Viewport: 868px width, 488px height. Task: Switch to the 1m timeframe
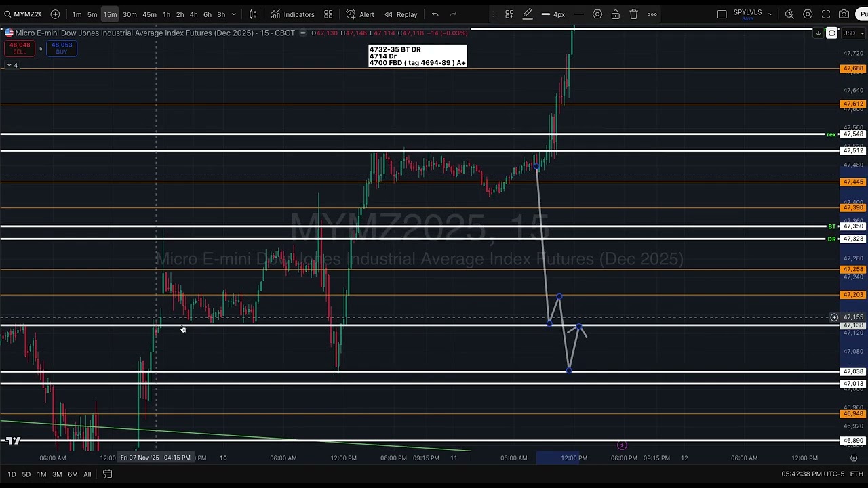[77, 14]
